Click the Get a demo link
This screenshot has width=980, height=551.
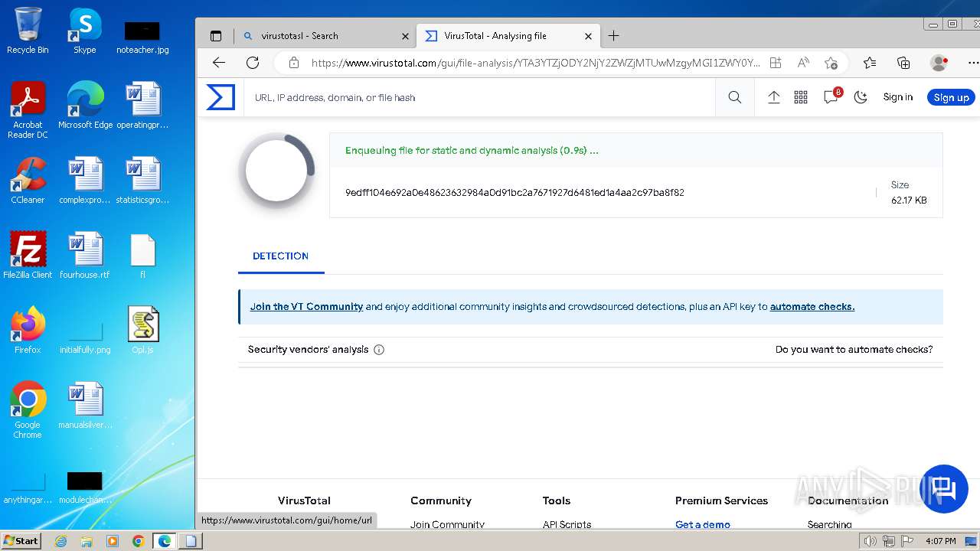702,524
